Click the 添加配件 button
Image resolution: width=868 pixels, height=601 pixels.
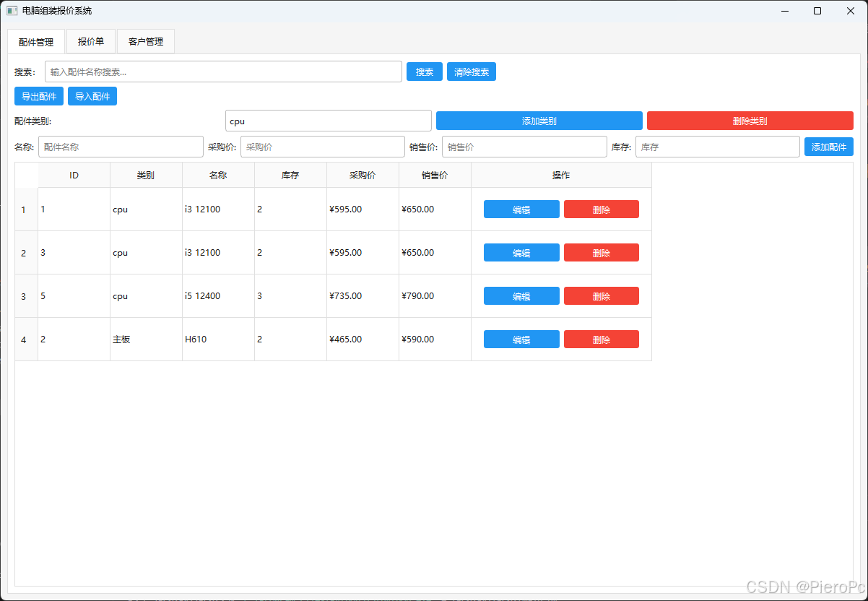click(829, 147)
